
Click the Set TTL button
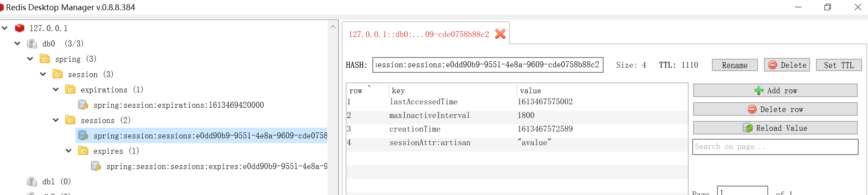point(839,65)
